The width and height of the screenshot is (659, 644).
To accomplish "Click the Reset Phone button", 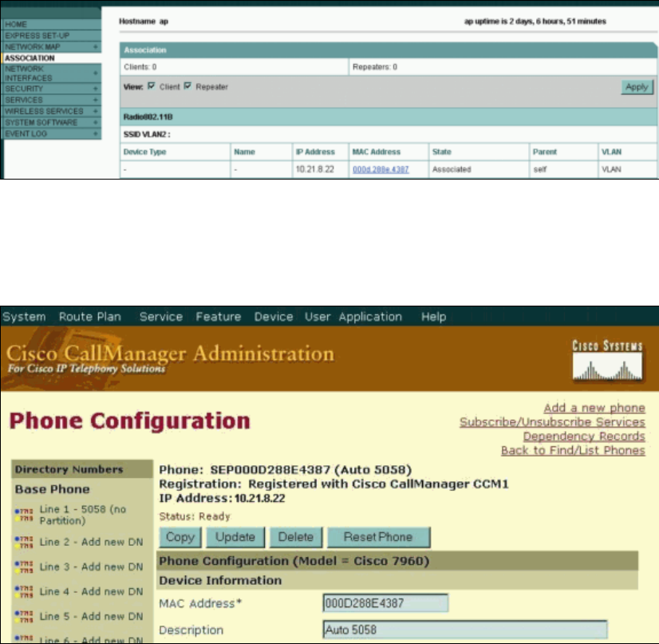I will pyautogui.click(x=378, y=537).
